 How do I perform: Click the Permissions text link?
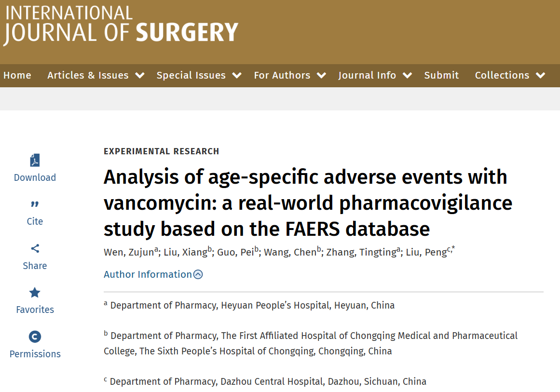tap(35, 354)
